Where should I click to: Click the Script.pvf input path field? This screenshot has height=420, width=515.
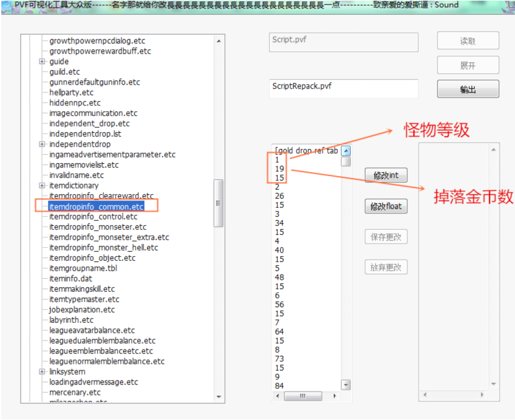tap(343, 42)
